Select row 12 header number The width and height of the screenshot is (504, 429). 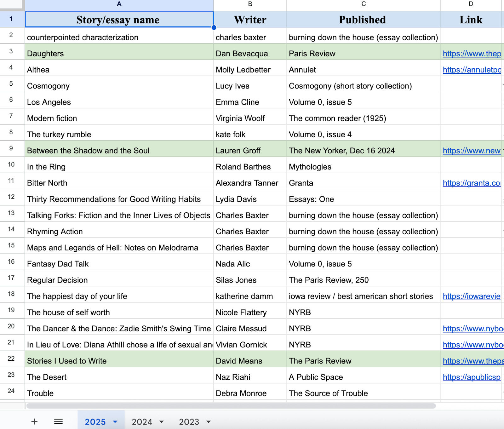(12, 197)
